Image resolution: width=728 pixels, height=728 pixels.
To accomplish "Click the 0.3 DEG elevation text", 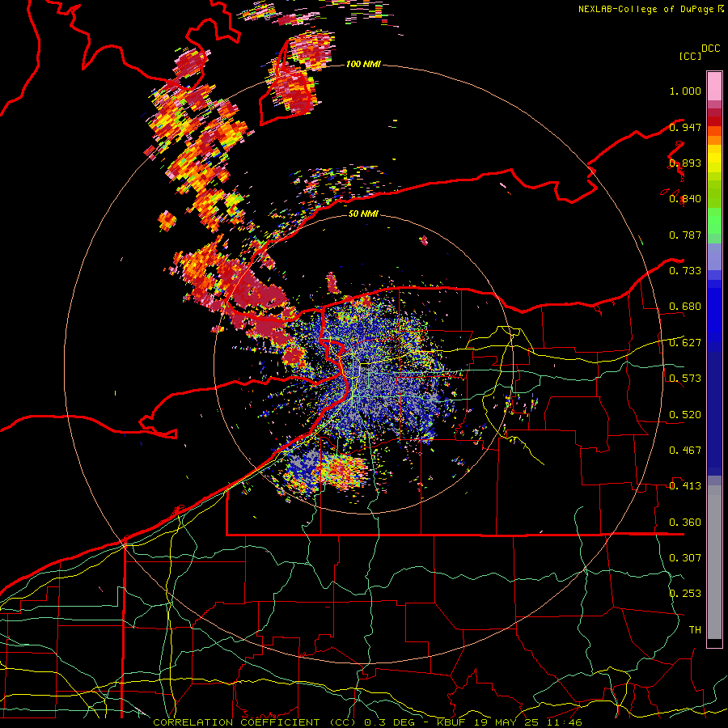I will click(392, 722).
